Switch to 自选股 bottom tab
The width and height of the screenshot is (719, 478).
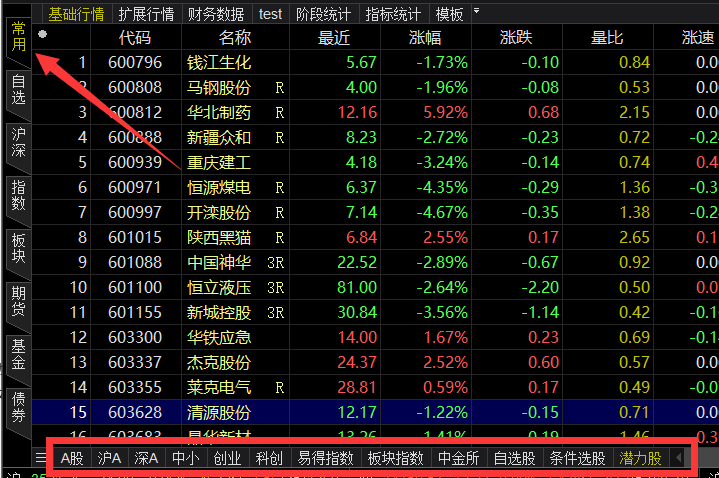pos(514,458)
